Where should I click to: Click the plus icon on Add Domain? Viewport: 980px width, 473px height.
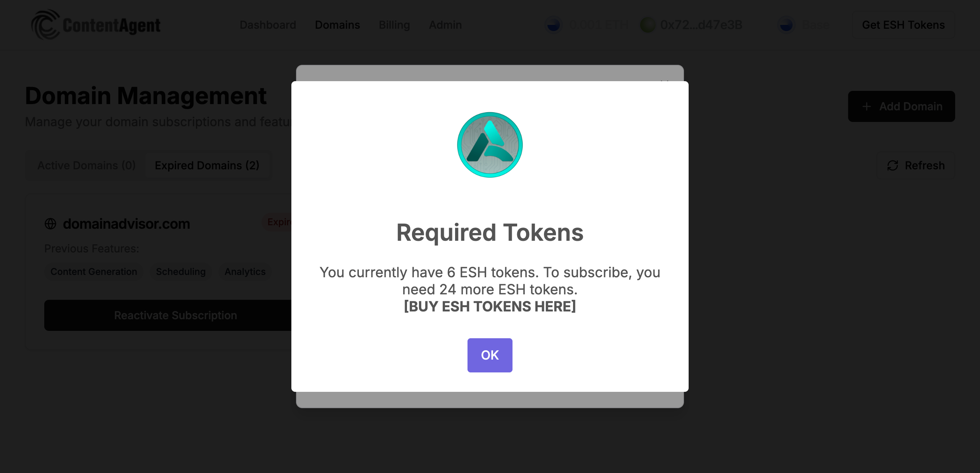coord(866,106)
